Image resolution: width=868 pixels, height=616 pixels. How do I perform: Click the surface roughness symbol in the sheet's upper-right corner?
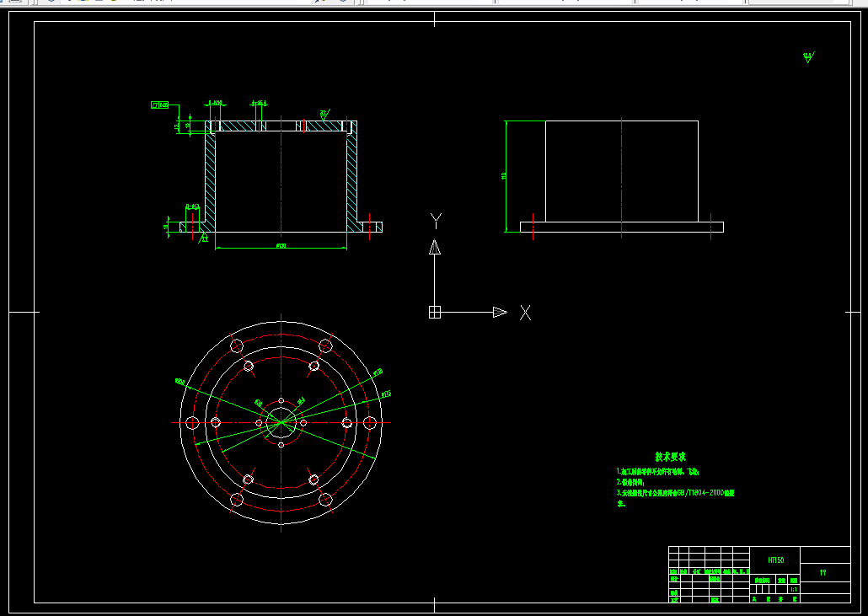[808, 57]
